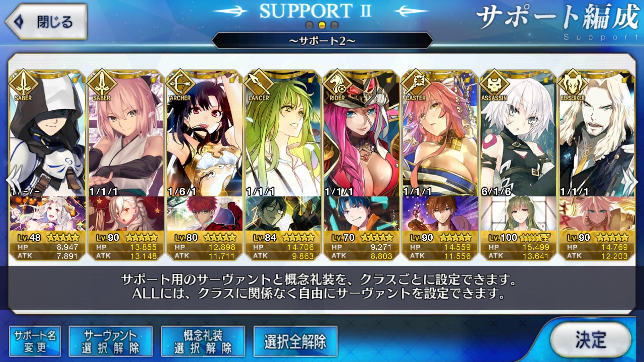Switch to the third support page dot

click(334, 25)
